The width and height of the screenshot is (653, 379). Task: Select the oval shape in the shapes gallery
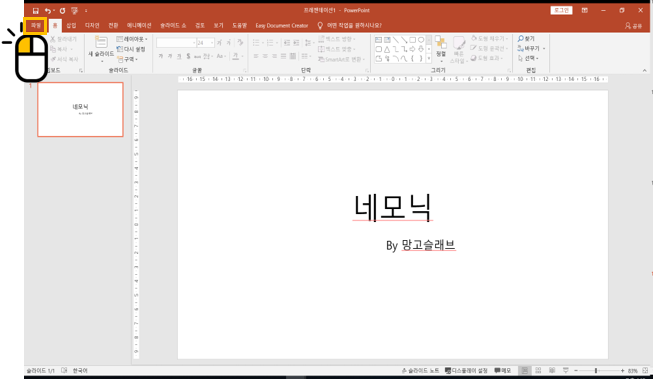pos(421,40)
